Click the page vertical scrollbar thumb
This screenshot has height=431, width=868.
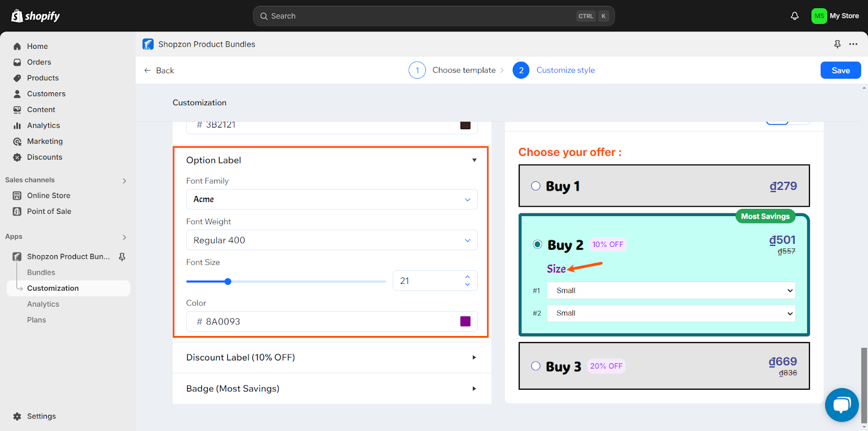[864, 385]
